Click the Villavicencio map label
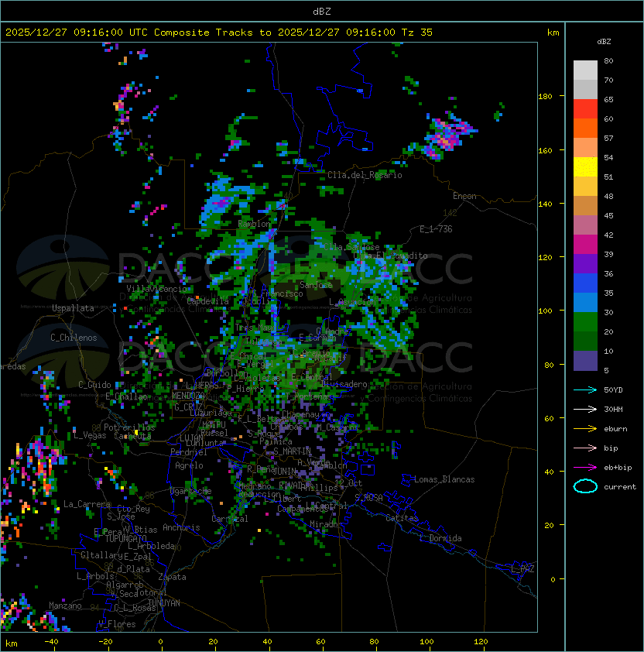Viewport: 644px width, 652px height. [156, 289]
